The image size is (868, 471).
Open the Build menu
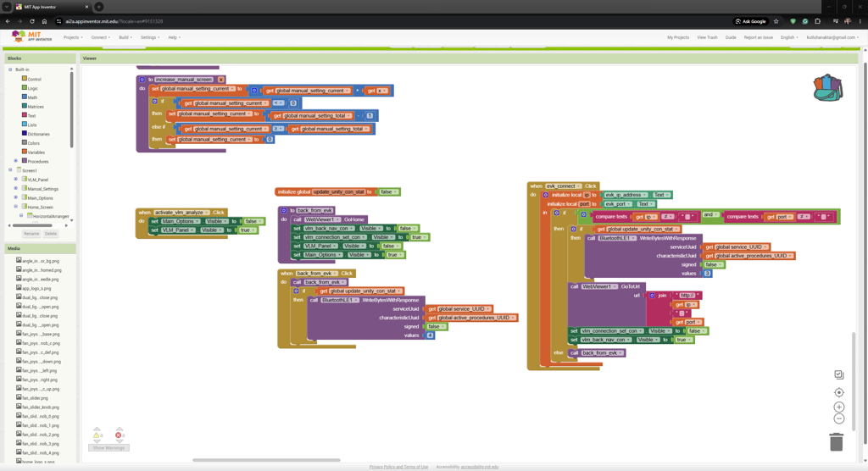125,37
